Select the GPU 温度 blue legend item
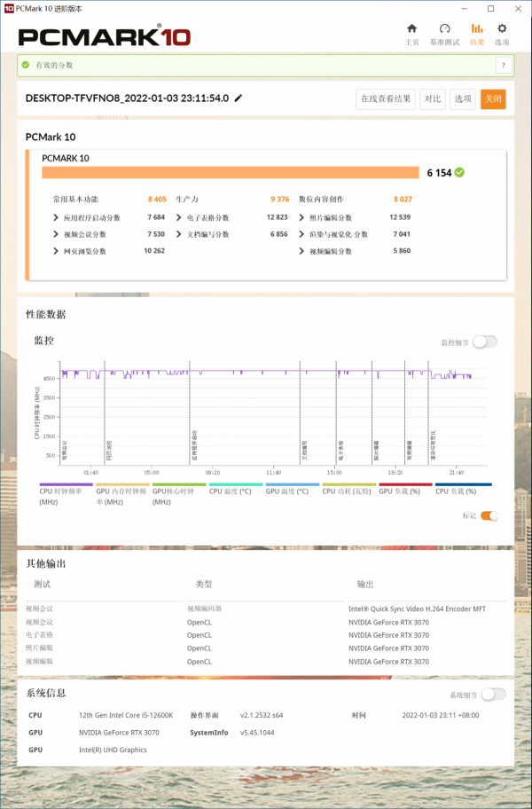Image resolution: width=532 pixels, height=809 pixels. pyautogui.click(x=293, y=489)
